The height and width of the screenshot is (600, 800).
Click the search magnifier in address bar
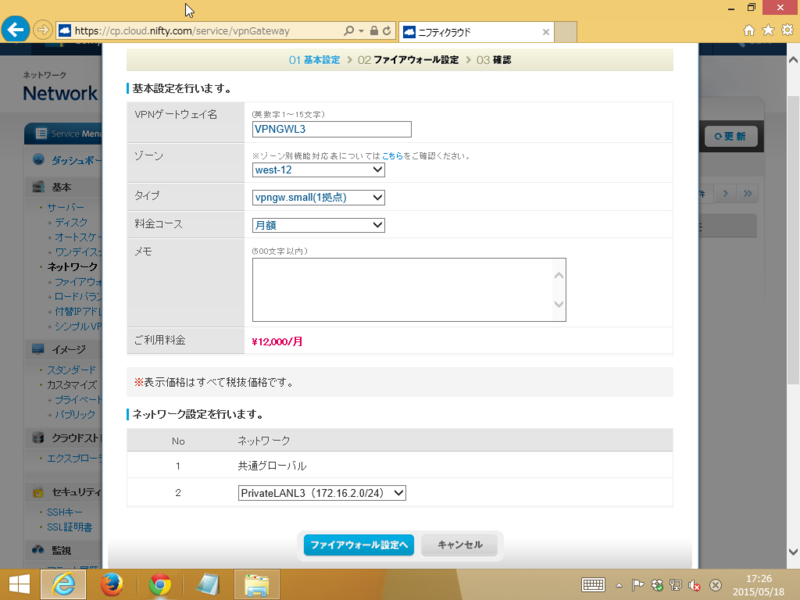coord(349,31)
